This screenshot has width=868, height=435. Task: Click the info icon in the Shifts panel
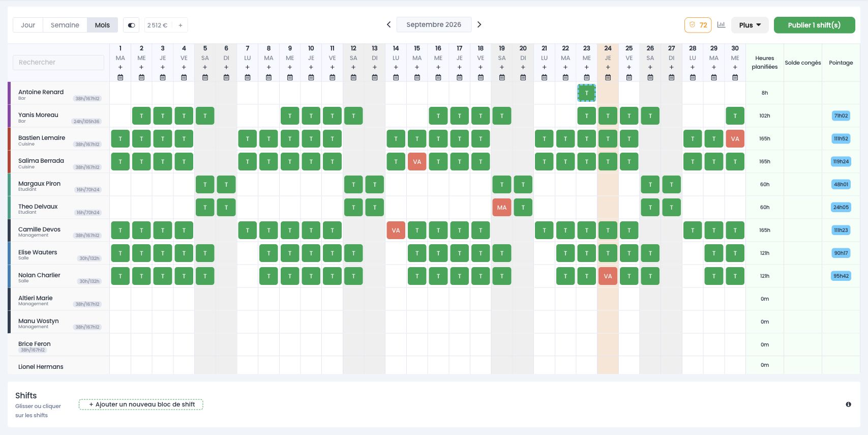tap(848, 404)
